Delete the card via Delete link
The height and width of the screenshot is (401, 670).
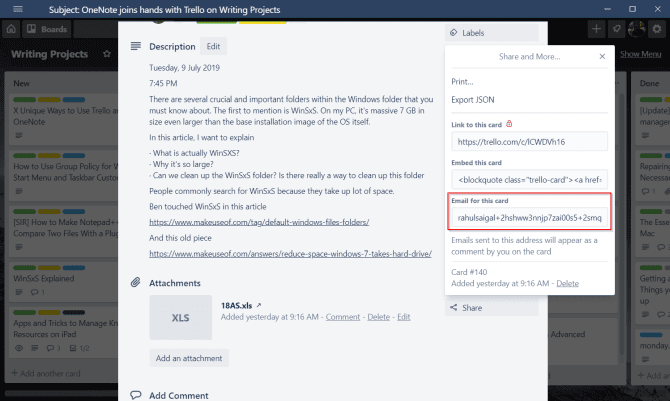(567, 283)
